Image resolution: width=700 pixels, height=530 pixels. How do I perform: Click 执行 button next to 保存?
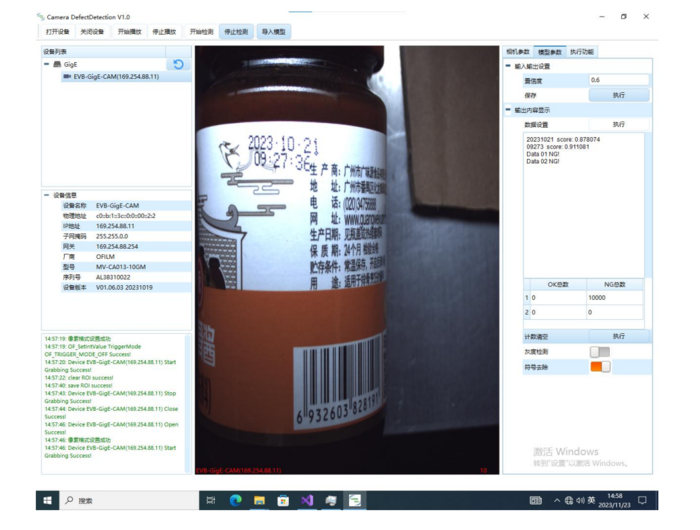(x=619, y=95)
